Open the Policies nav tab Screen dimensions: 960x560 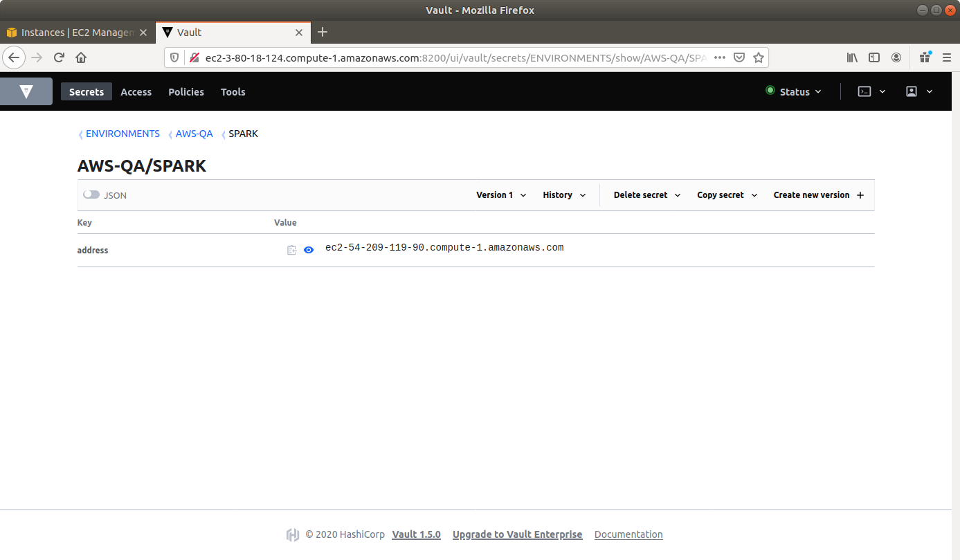pyautogui.click(x=186, y=91)
